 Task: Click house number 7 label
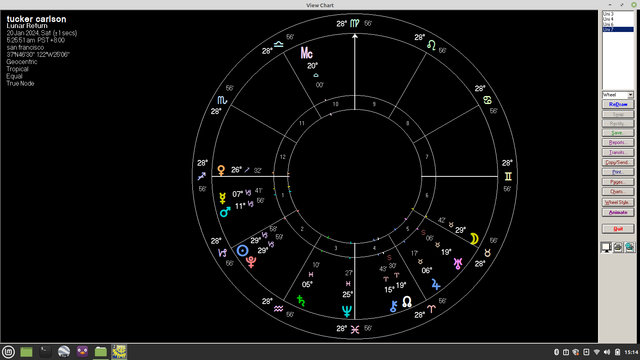tap(427, 156)
